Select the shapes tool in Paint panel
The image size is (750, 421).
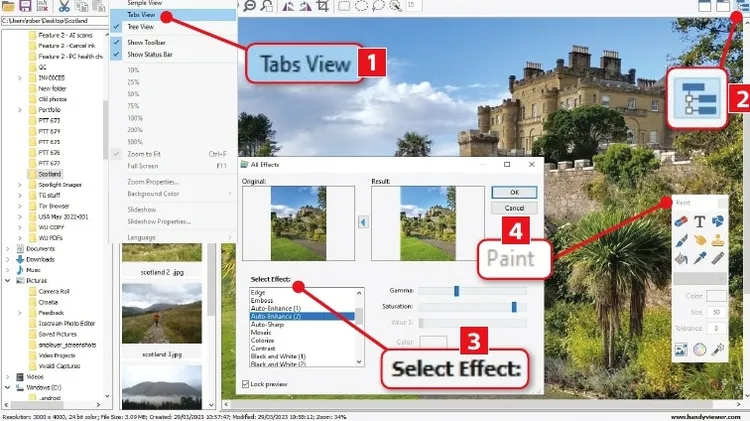tap(717, 222)
